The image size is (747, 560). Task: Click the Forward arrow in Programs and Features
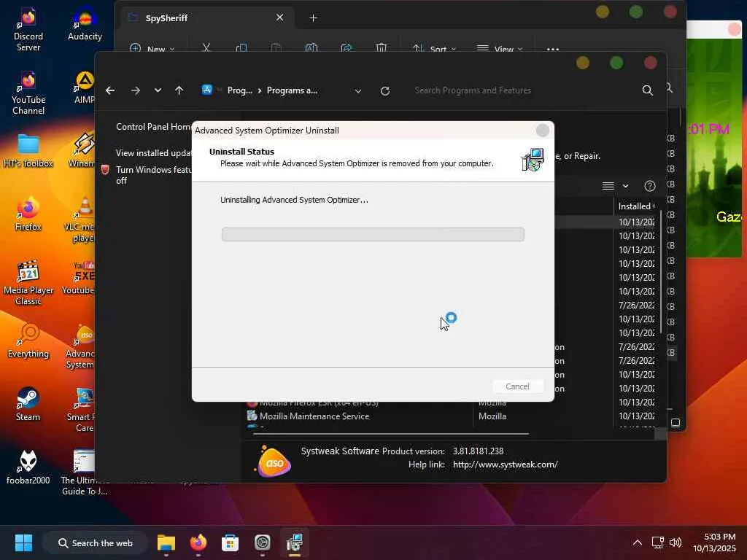135,90
